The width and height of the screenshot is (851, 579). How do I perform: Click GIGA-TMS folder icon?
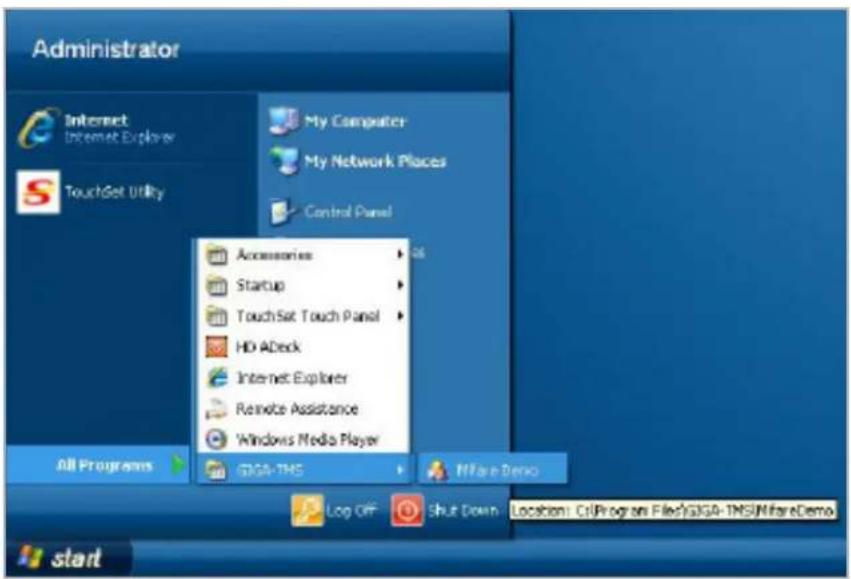click(215, 470)
